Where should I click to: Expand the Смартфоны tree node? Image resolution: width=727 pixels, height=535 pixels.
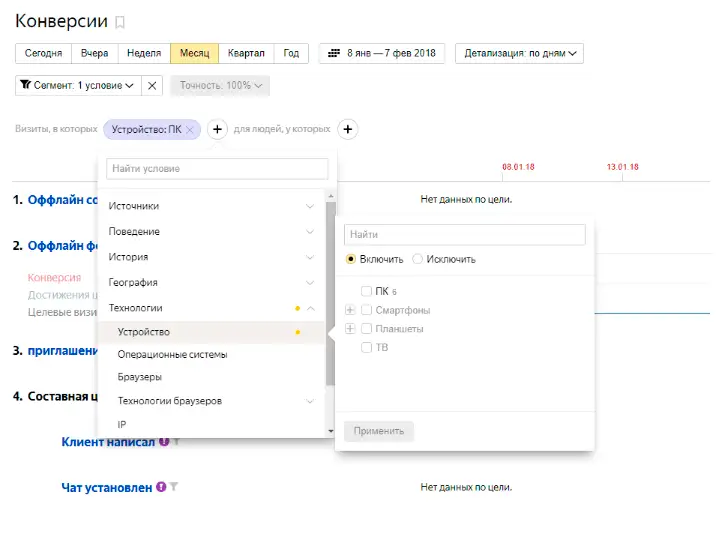point(350,310)
